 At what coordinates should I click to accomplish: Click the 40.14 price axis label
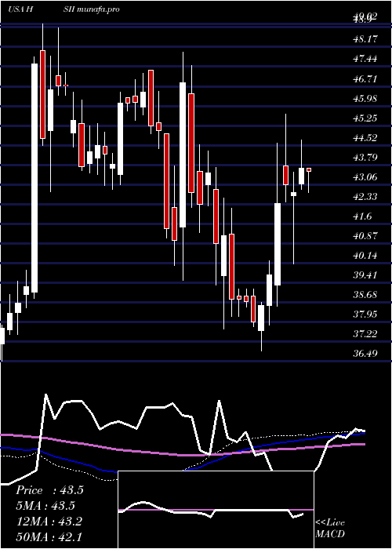tap(365, 256)
